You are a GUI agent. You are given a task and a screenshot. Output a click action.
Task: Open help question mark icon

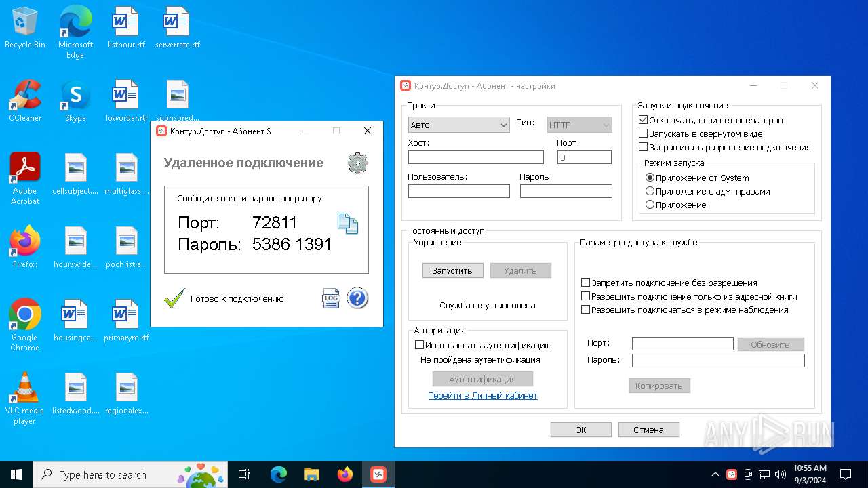pyautogui.click(x=357, y=298)
